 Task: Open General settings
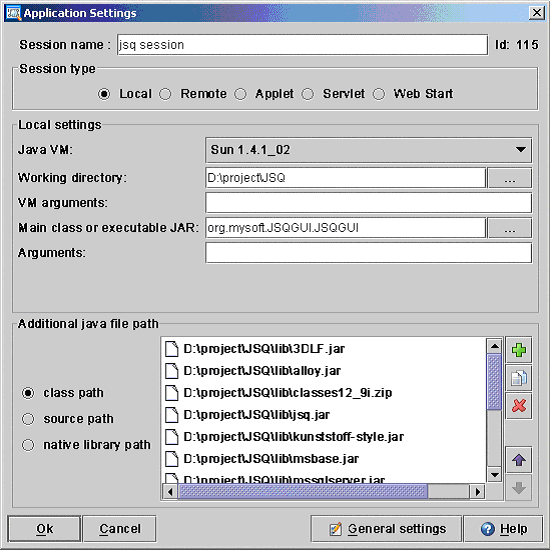(386, 529)
